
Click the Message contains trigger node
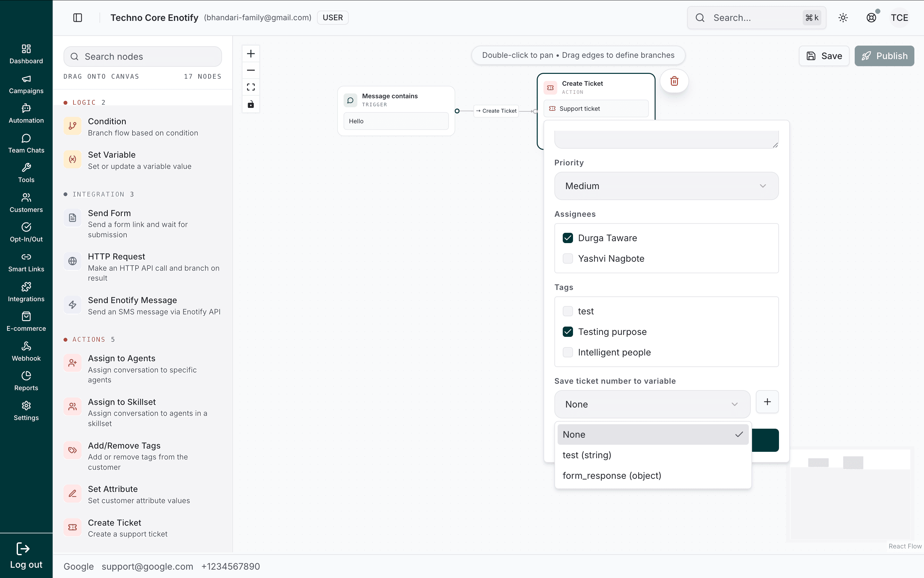396,111
